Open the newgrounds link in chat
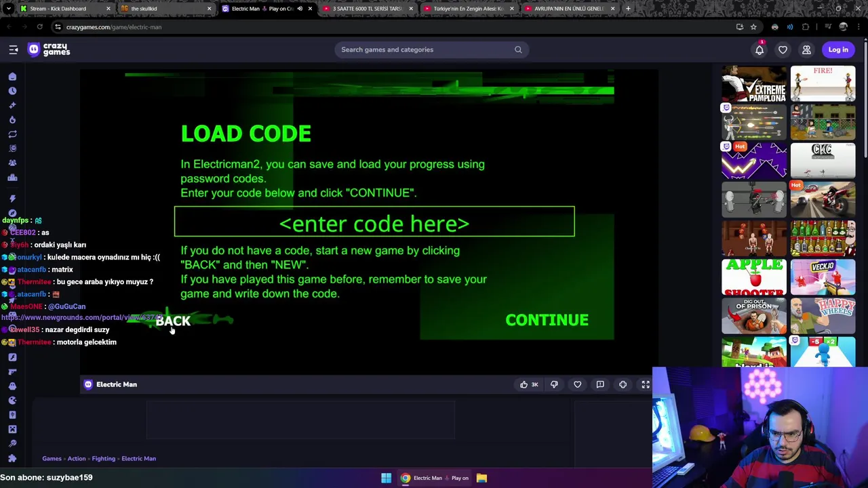 (x=81, y=317)
